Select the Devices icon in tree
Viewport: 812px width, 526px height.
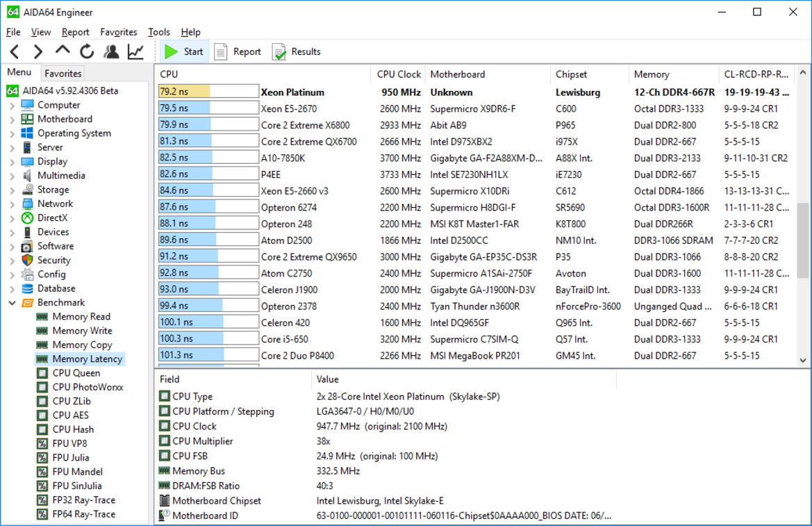(28, 231)
